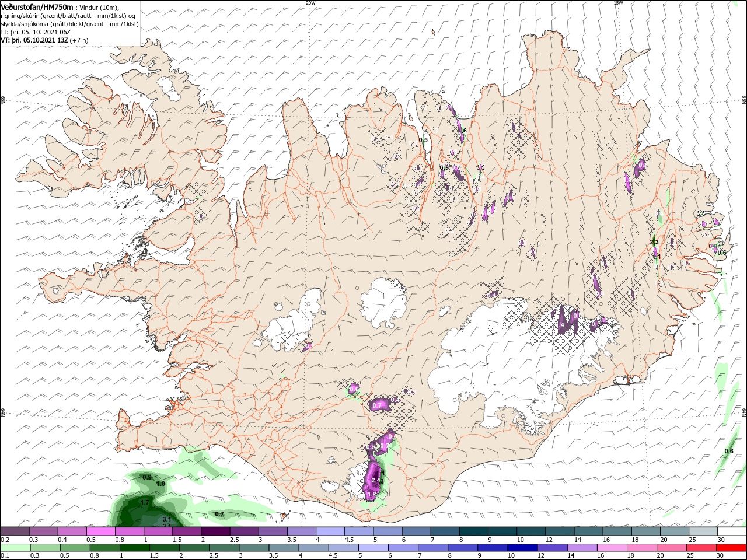747x560 pixels.
Task: Click the 1.7 rainfall value in green area
Action: pos(145,502)
